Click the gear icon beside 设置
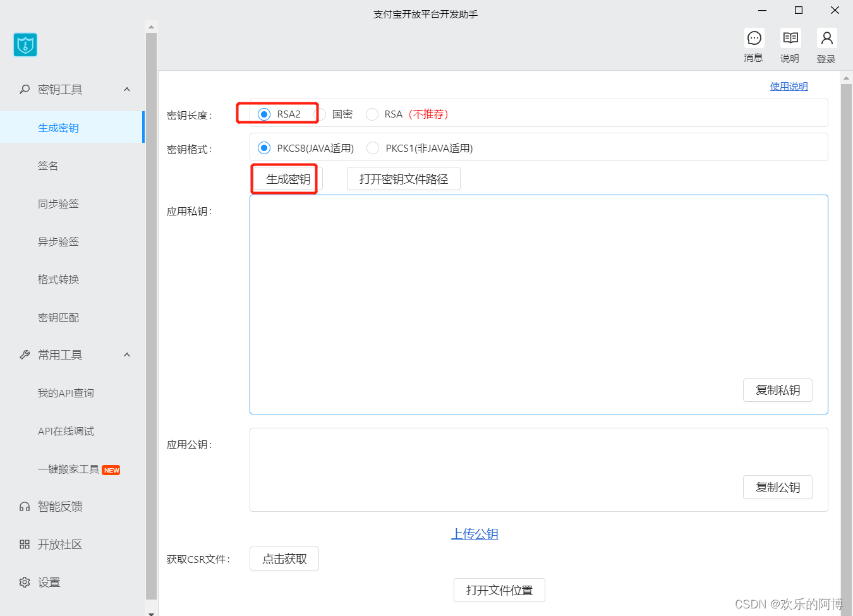 point(25,583)
